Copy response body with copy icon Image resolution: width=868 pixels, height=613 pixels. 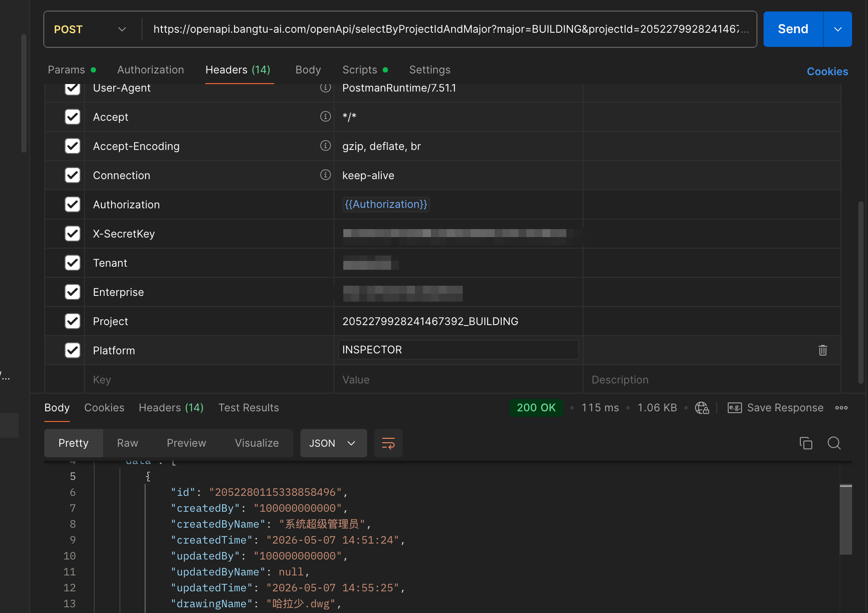[806, 443]
